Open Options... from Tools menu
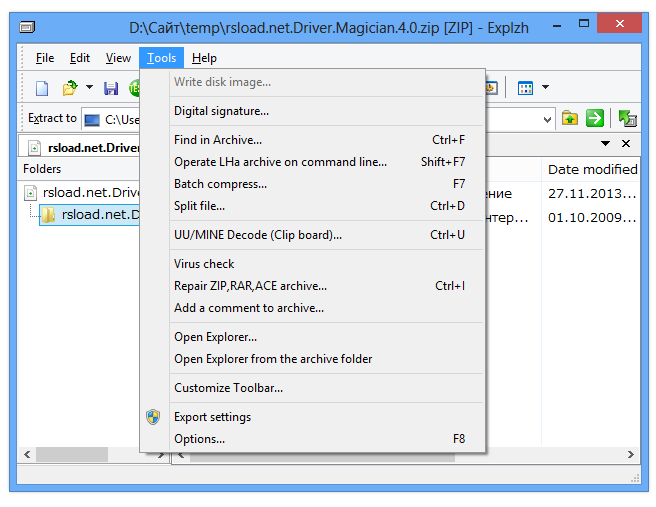This screenshot has height=507, width=656. click(x=326, y=439)
